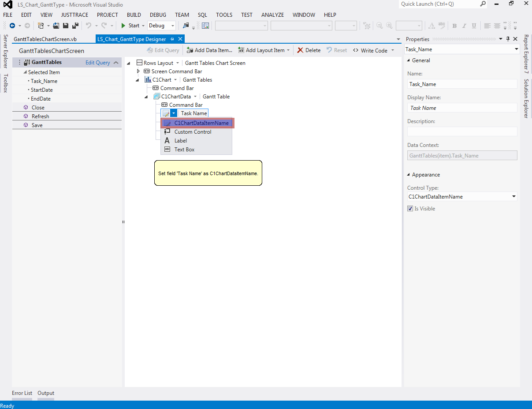Open the ANALYZE menu

coord(272,15)
